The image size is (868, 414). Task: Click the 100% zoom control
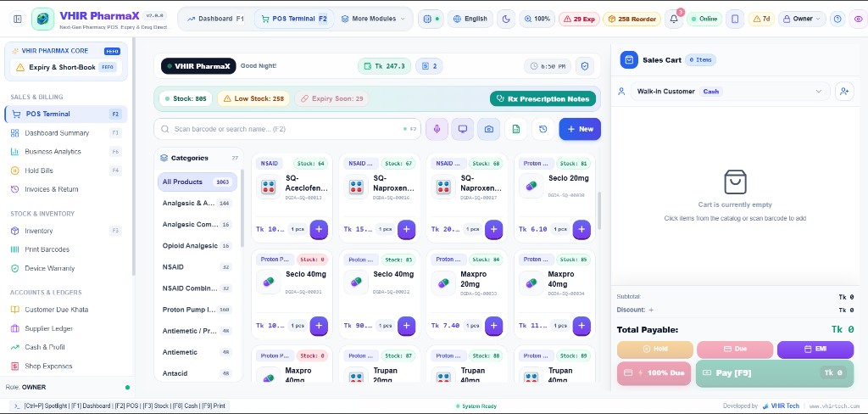point(537,19)
